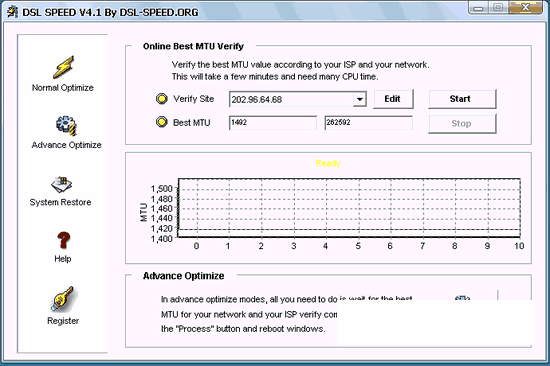Close the DSL Speed window
550x366 pixels.
tap(525, 8)
